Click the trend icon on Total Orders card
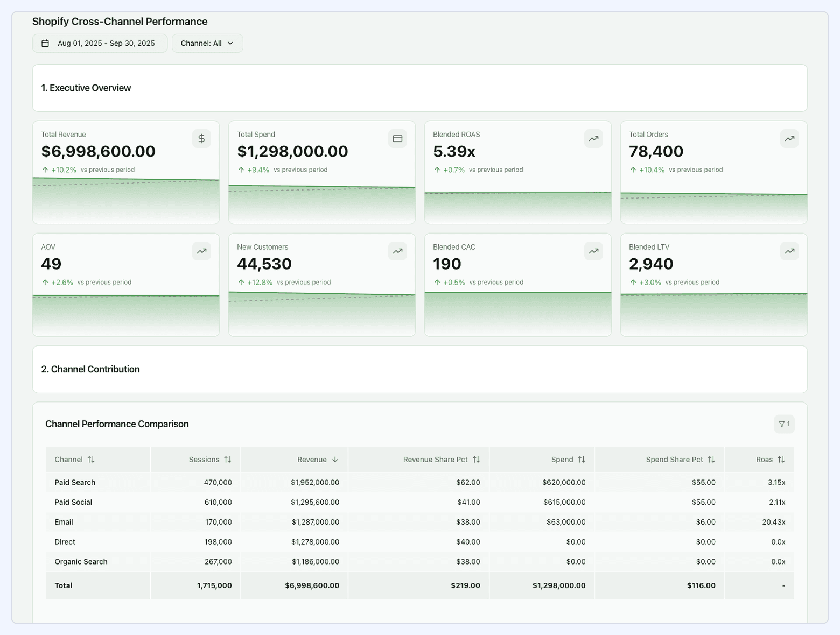 789,138
